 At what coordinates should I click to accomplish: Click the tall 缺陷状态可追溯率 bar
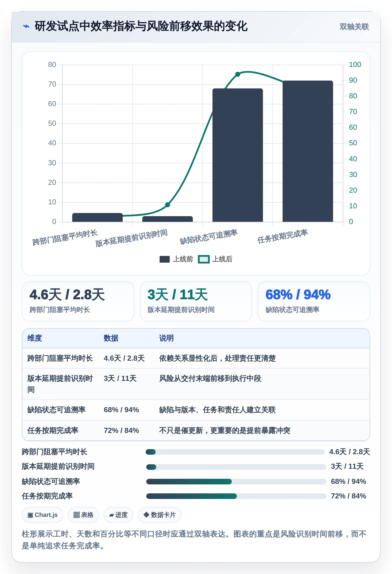click(238, 155)
